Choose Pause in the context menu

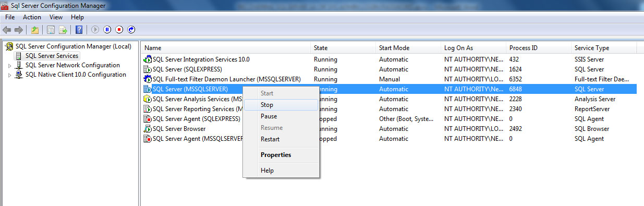[281, 116]
